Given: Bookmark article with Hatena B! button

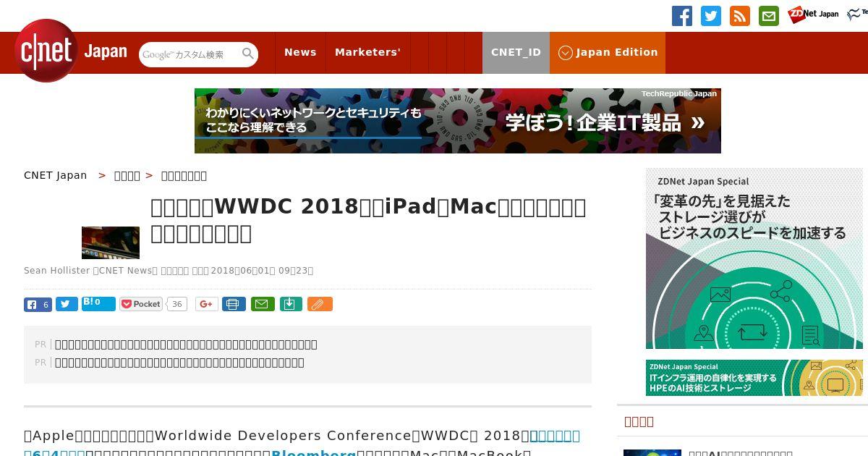Looking at the screenshot, I should (98, 304).
